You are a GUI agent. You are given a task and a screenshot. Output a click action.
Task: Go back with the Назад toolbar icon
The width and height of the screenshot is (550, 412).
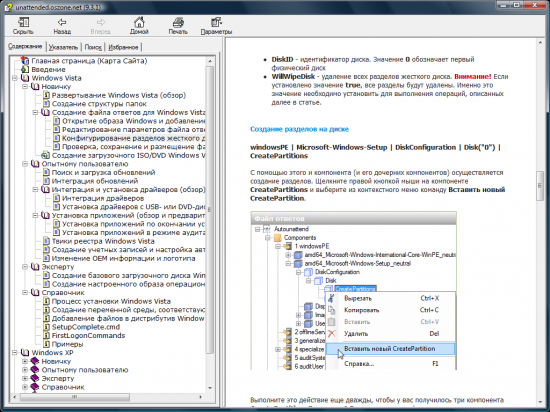tap(62, 23)
